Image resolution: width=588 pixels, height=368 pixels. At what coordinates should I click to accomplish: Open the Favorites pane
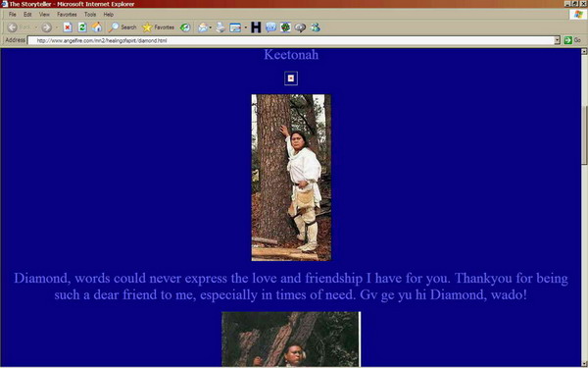[158, 27]
